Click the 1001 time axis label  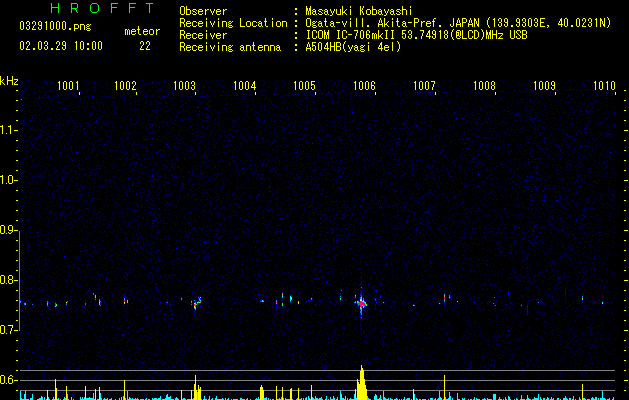click(x=68, y=85)
